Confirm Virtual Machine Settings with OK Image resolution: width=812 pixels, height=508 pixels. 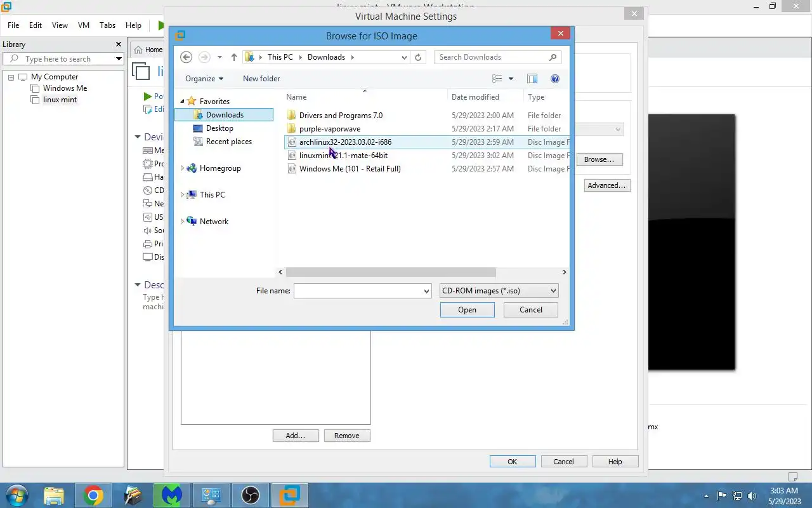[513, 462]
